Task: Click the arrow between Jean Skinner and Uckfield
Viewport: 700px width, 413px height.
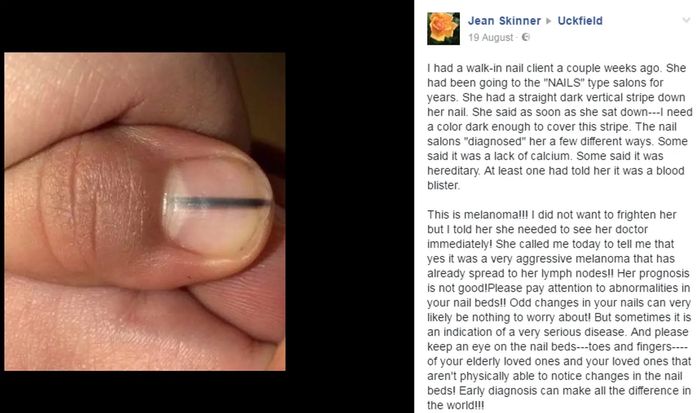Action: [549, 21]
